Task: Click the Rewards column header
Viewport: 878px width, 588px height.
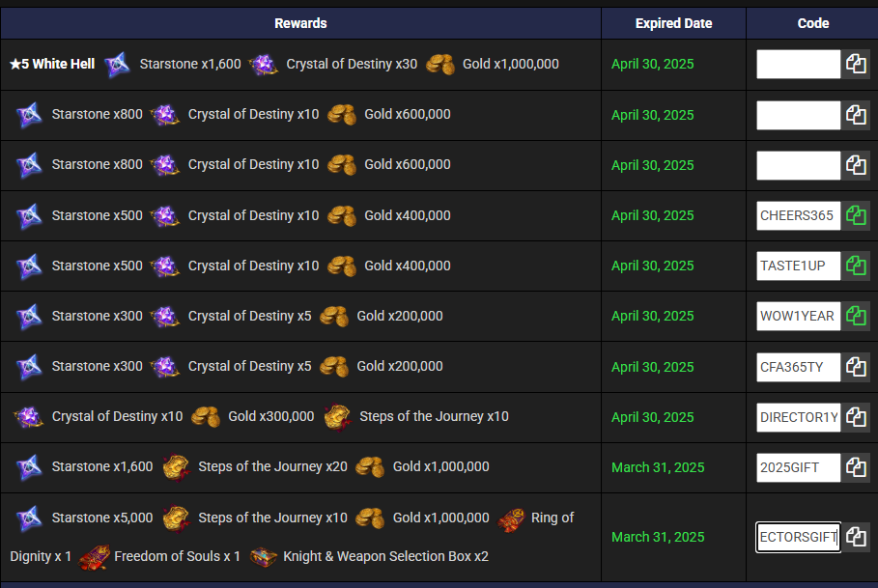Action: coord(300,23)
